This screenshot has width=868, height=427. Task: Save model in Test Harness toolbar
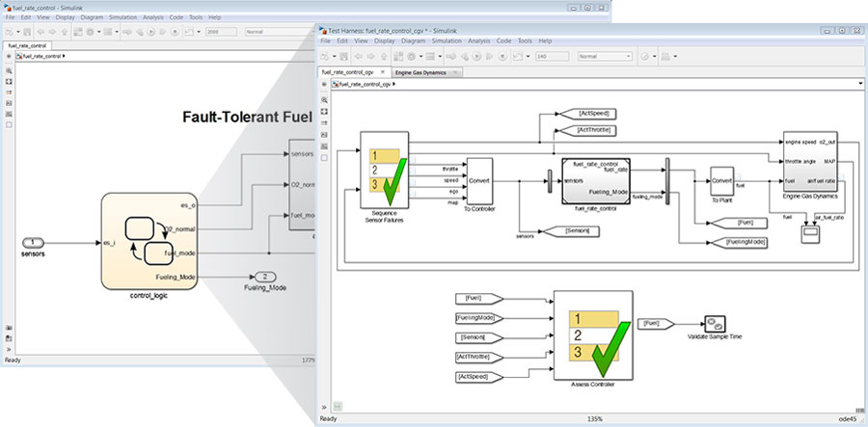[343, 57]
